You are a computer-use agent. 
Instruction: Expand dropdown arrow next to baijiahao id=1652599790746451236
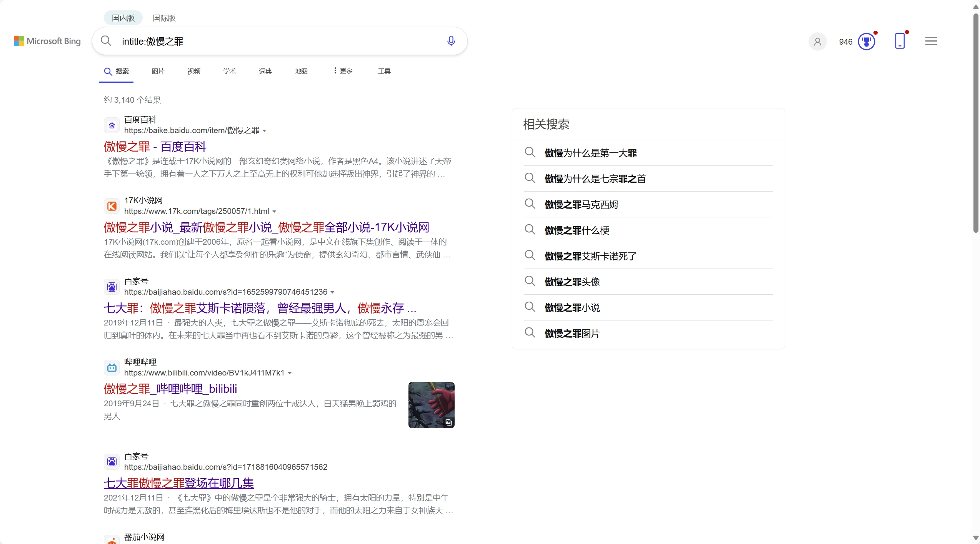point(332,292)
